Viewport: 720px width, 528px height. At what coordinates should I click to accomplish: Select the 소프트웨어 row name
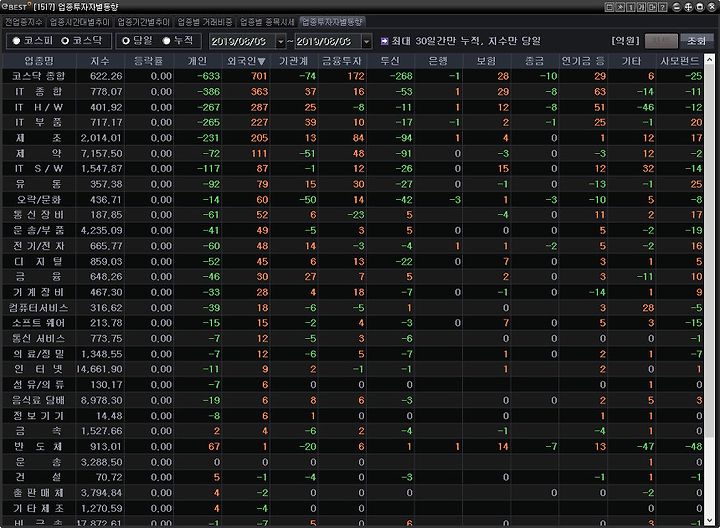click(x=39, y=323)
